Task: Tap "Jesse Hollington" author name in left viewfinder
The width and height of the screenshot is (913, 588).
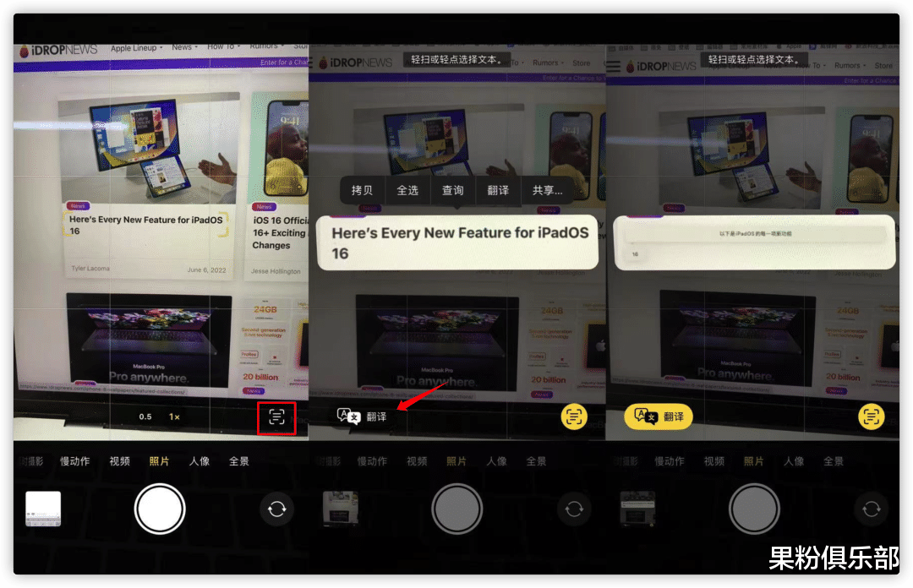Action: tap(276, 271)
